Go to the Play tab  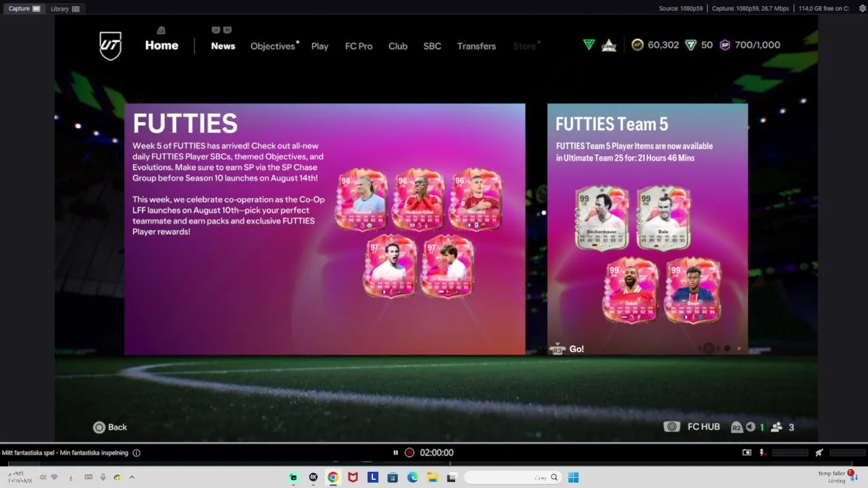click(x=319, y=46)
